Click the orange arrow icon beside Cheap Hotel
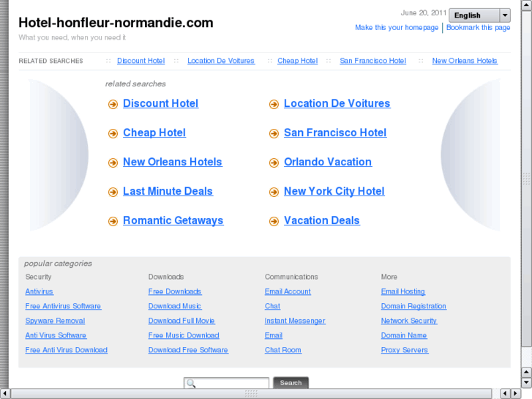This screenshot has height=399, width=532. pos(113,133)
